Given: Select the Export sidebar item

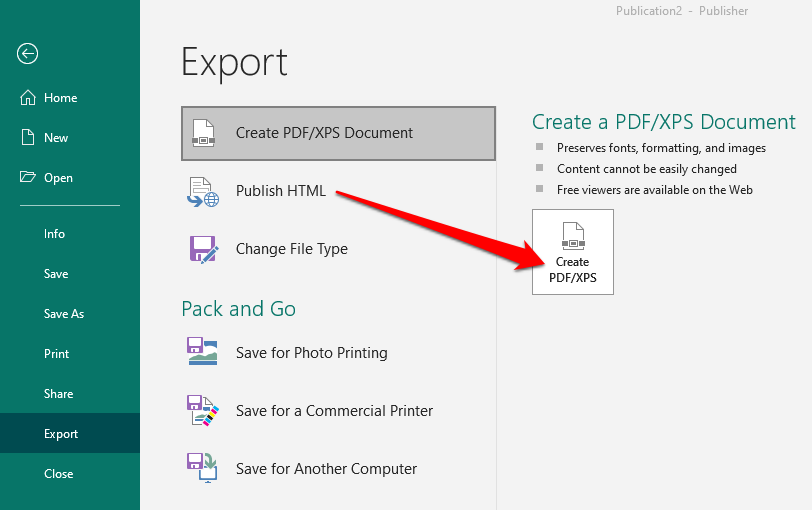Looking at the screenshot, I should pyautogui.click(x=61, y=434).
